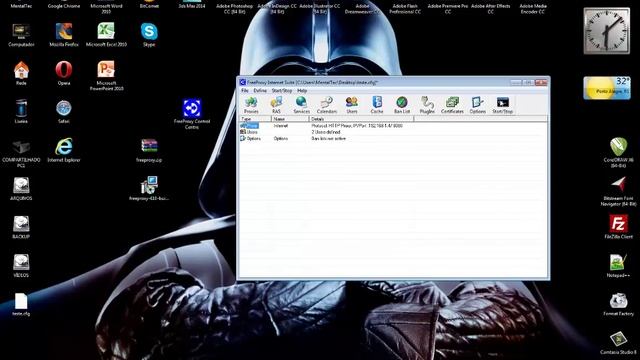Open the File menu in FreeProxy
640x360 pixels.
(x=244, y=91)
